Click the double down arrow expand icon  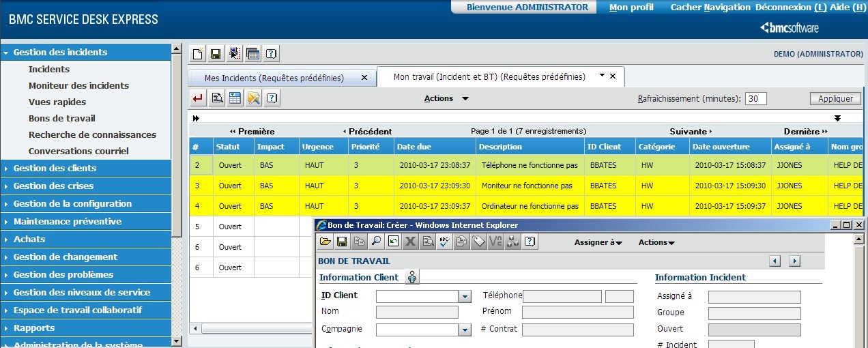click(837, 118)
